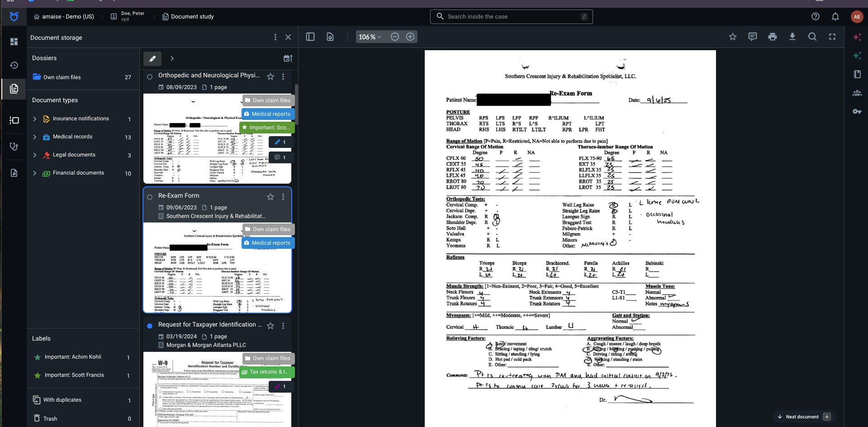The image size is (868, 427).
Task: Go to amaise - Demo (US) home breadcrumb
Action: click(64, 17)
